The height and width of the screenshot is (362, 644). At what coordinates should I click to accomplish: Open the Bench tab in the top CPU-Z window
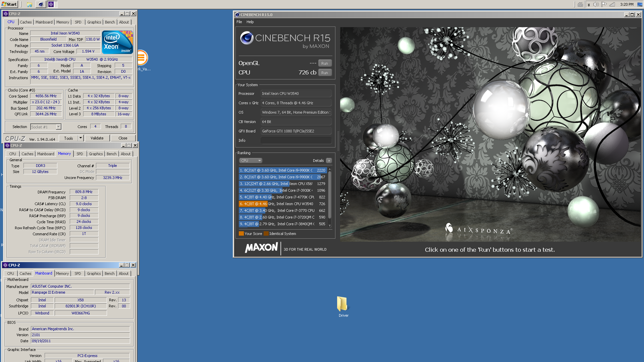coord(110,22)
